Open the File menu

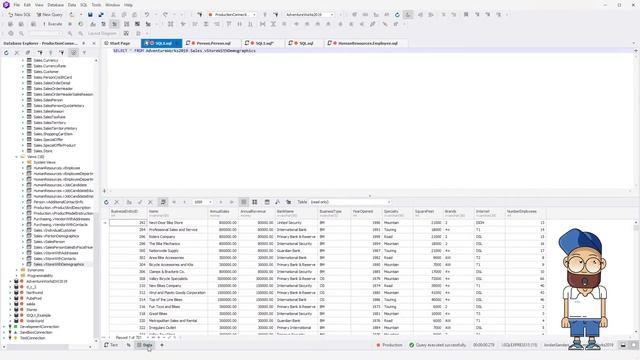coord(16,5)
